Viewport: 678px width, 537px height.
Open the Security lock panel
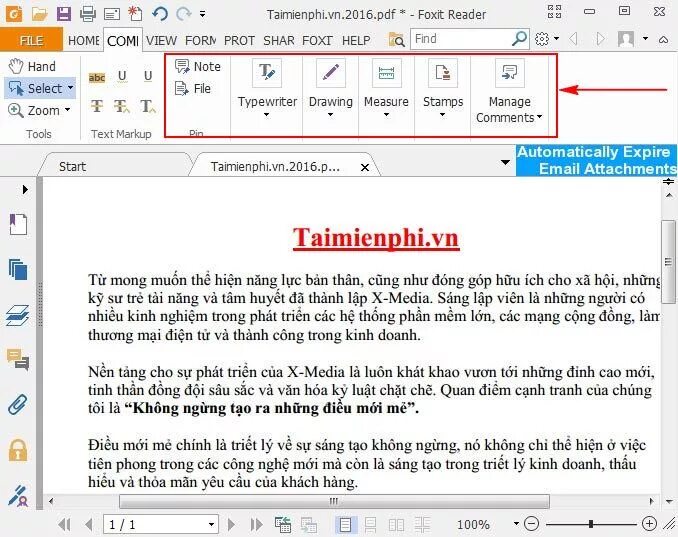[18, 450]
